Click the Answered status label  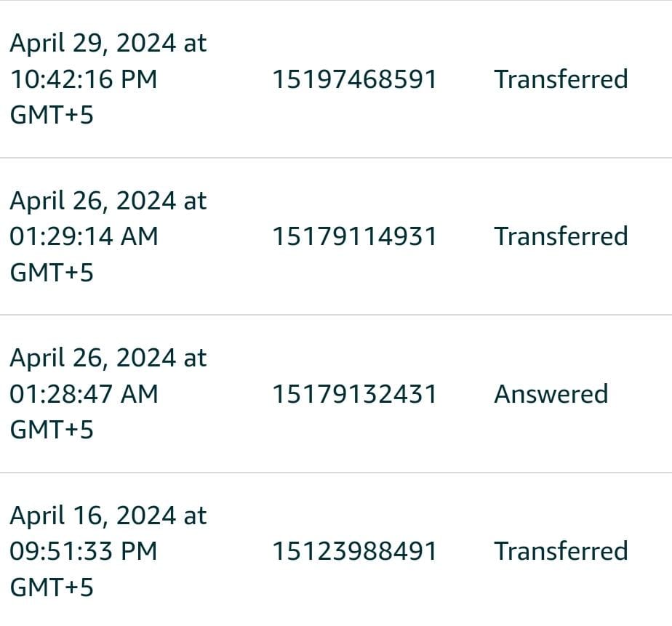point(551,394)
